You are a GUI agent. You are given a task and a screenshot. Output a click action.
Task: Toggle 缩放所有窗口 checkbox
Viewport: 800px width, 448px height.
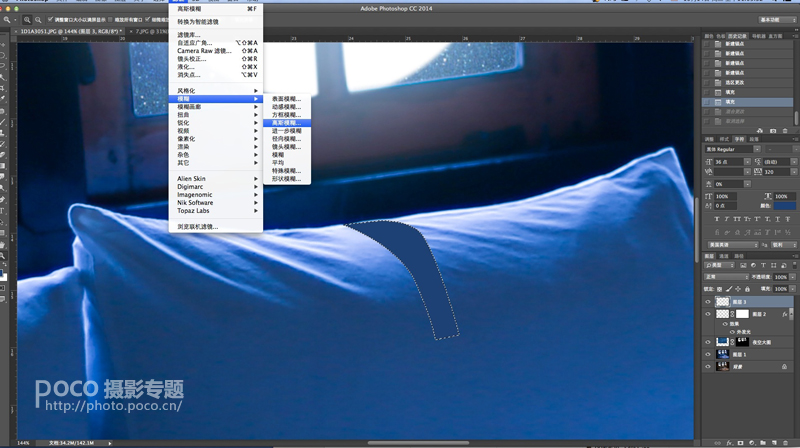pos(110,20)
